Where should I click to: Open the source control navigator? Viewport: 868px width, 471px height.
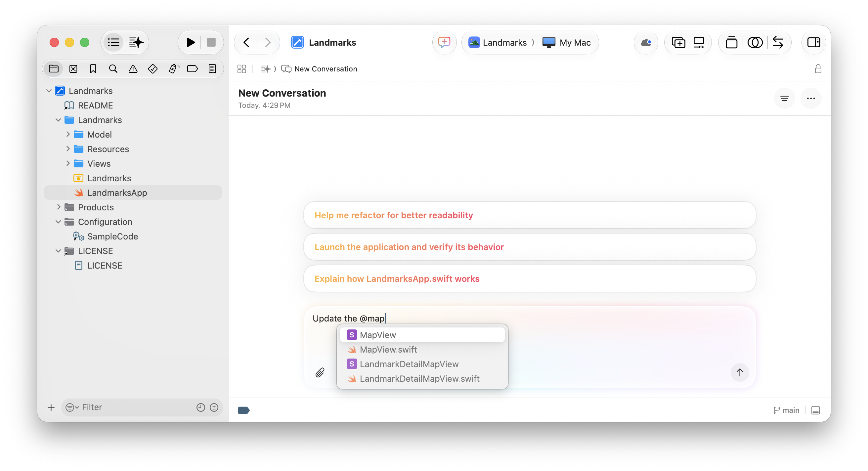point(73,69)
